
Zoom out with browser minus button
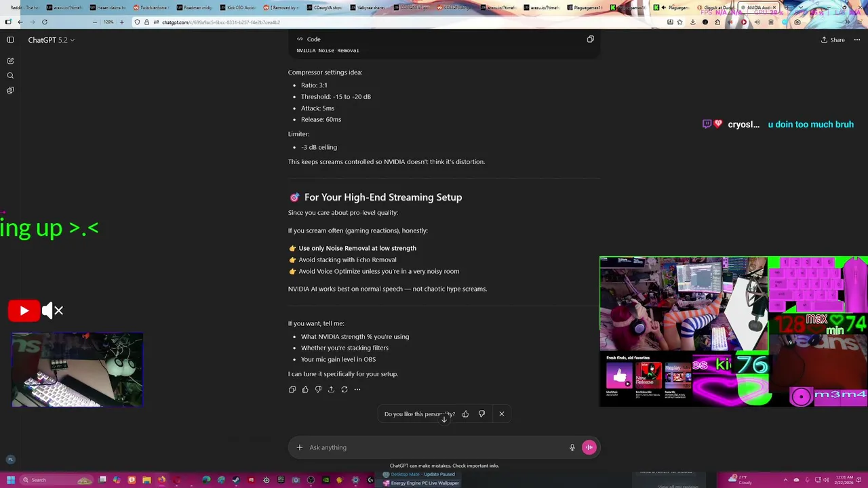(94, 22)
